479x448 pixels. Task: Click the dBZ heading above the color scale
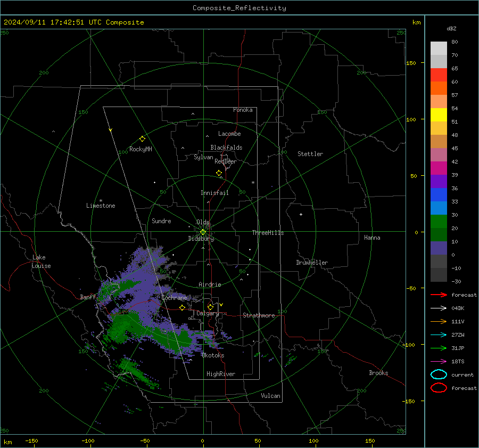[x=451, y=29]
